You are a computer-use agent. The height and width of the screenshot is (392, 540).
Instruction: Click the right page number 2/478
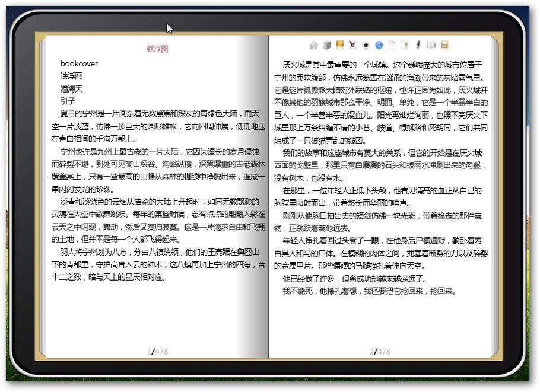380,352
